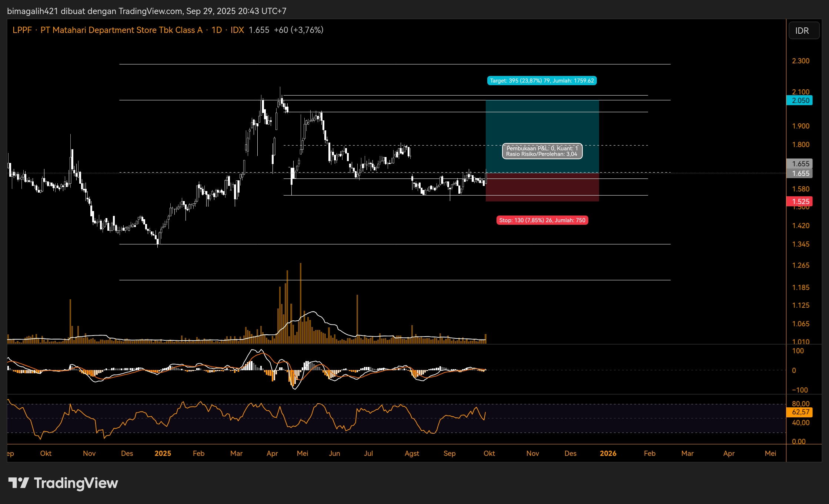Image resolution: width=829 pixels, height=504 pixels.
Task: Click the blue Target 395 label
Action: tap(542, 81)
